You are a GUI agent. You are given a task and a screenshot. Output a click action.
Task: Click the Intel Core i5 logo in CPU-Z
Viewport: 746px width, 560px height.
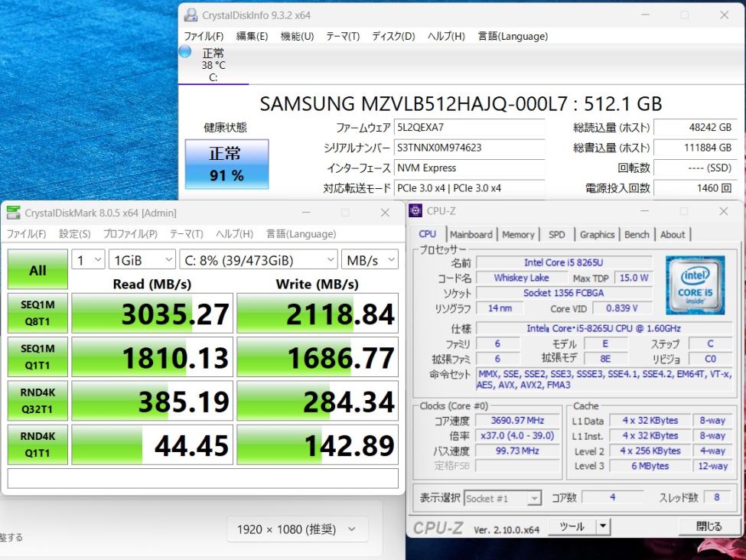[x=695, y=285]
